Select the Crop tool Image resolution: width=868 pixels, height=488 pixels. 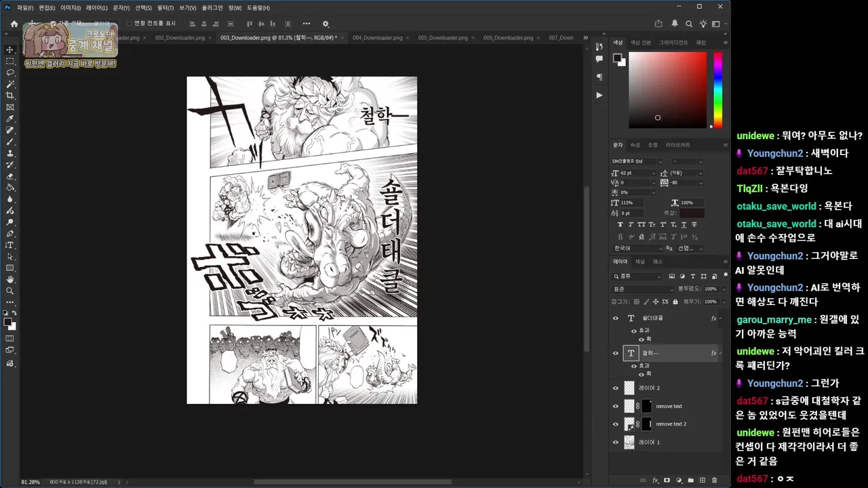(x=9, y=96)
